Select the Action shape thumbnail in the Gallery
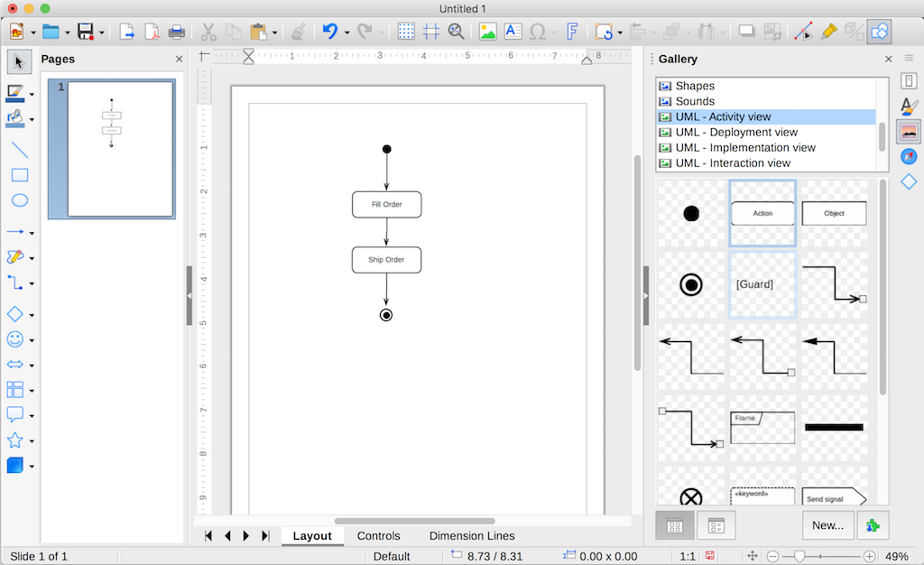Viewport: 924px width, 565px height. click(762, 213)
